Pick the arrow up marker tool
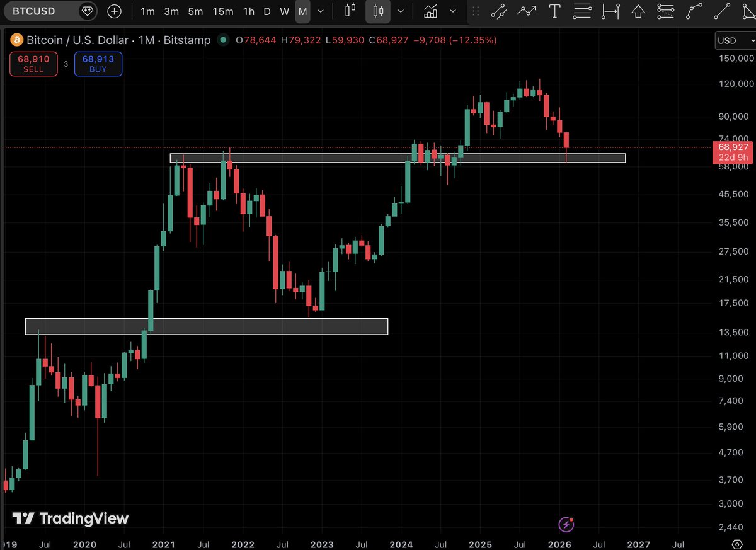The height and width of the screenshot is (550, 756). (638, 11)
